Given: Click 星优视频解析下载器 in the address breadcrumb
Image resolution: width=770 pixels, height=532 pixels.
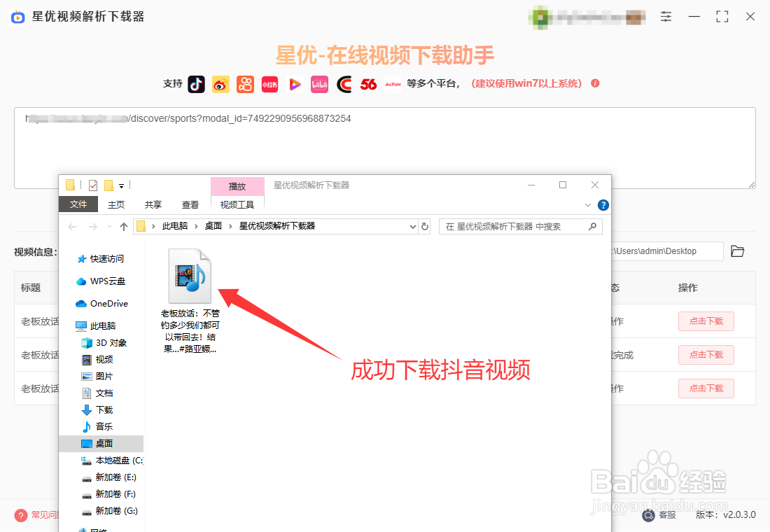Looking at the screenshot, I should tap(277, 226).
